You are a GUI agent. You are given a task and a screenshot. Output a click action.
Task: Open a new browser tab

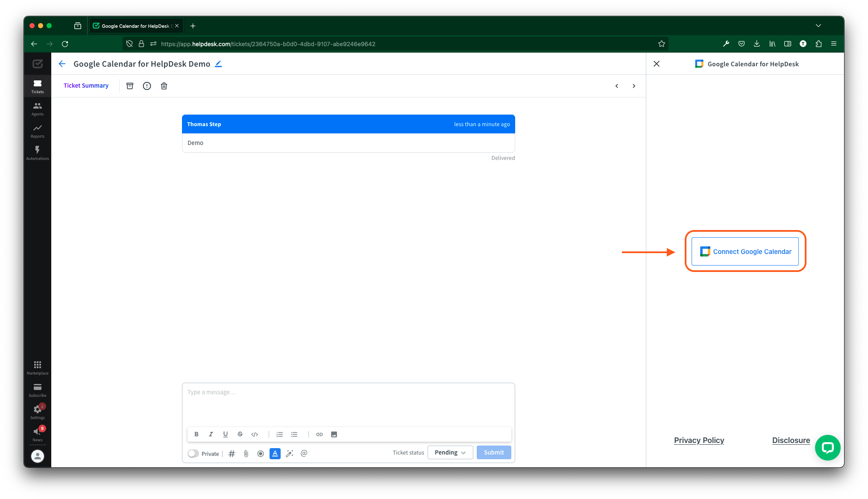[x=193, y=26]
